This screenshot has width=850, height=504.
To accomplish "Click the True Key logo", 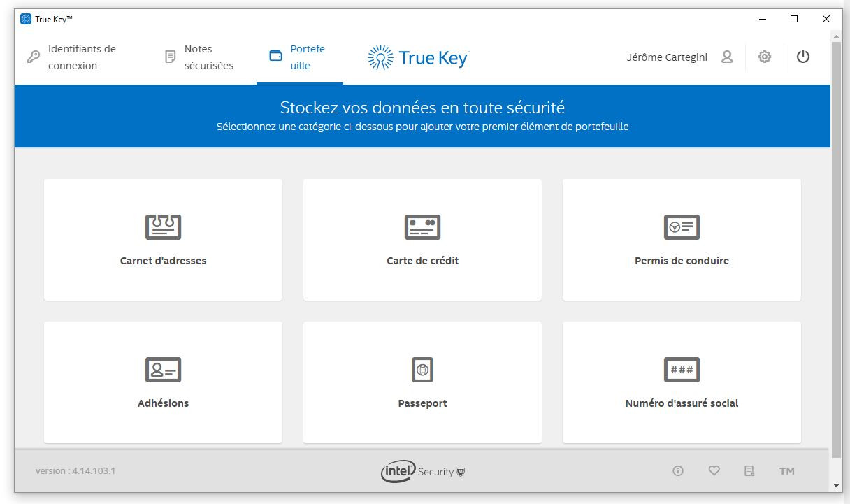I will [x=418, y=58].
